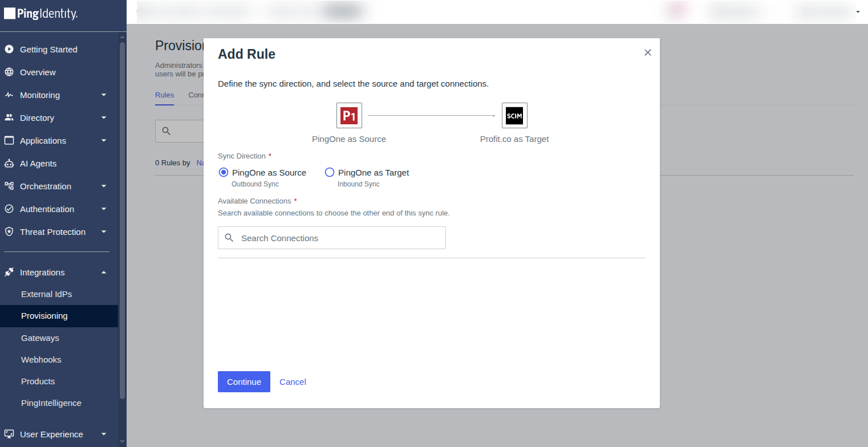
Task: Click the PingOne P1 source icon
Action: [349, 116]
